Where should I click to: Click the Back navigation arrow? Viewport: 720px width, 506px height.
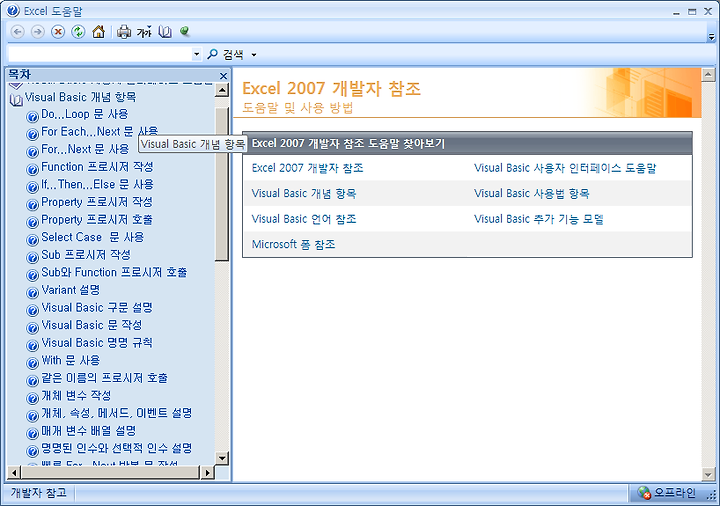pos(17,32)
